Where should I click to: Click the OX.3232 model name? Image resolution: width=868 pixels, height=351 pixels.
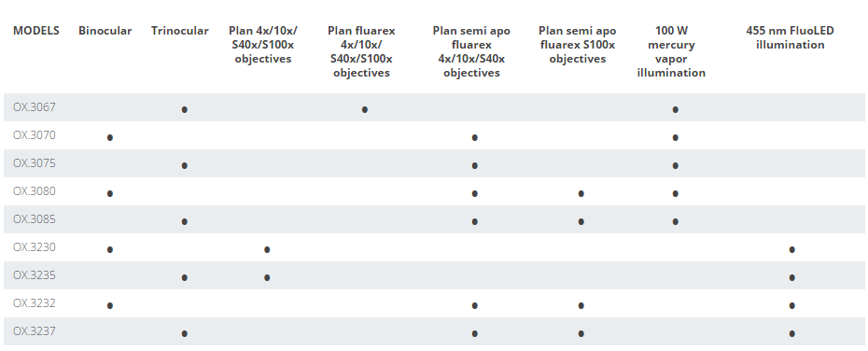[x=35, y=302]
